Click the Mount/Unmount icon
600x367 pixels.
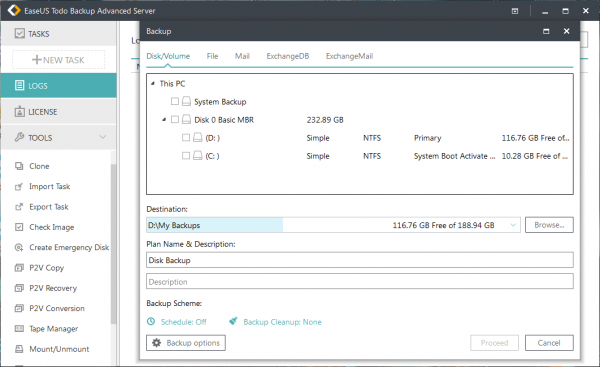pyautogui.click(x=19, y=349)
